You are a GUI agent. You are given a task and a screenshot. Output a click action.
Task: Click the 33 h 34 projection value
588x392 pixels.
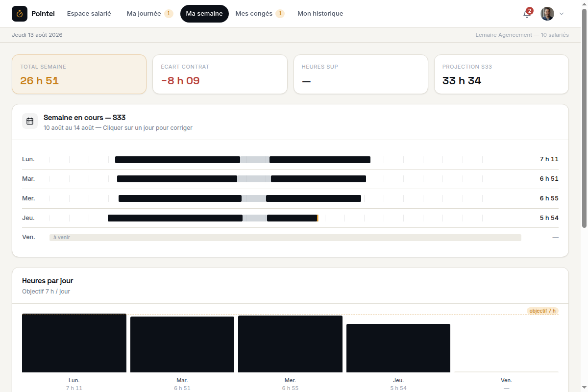click(462, 81)
